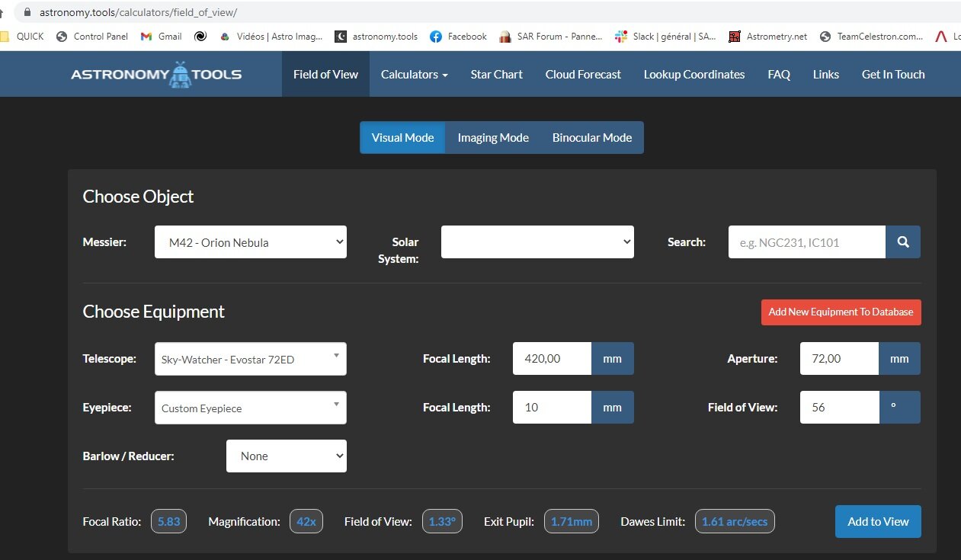The height and width of the screenshot is (560, 961).
Task: Click the Astronomy Tools logo
Action: tap(156, 74)
